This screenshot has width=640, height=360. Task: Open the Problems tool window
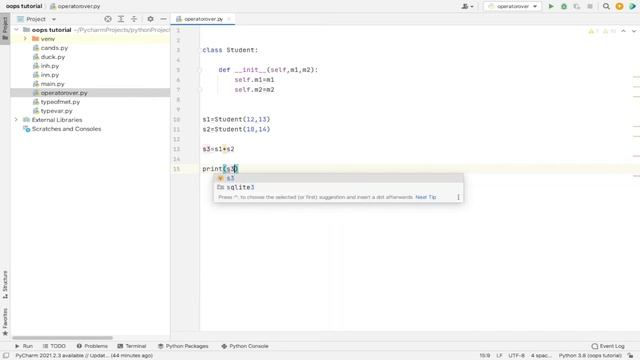point(92,346)
